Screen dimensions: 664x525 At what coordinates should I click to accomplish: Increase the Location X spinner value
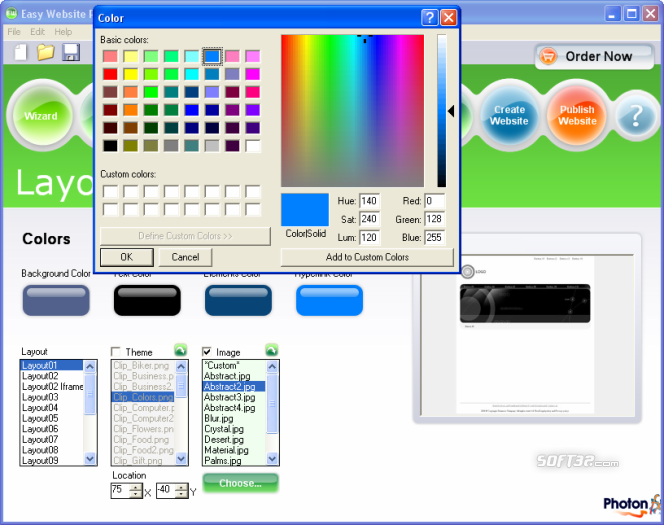(x=136, y=487)
